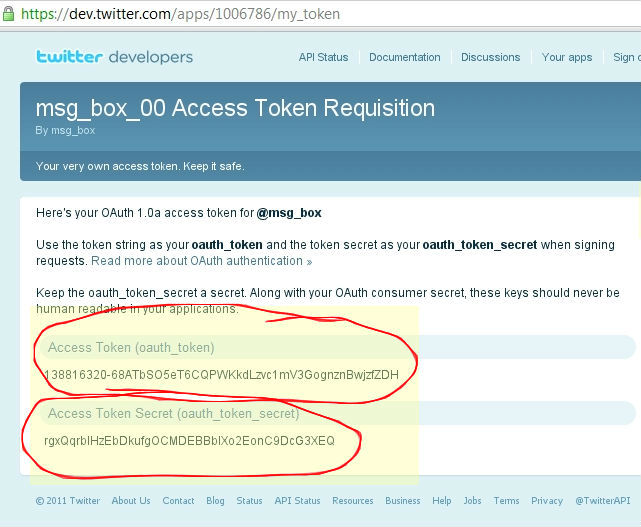
Task: Click the By msg_box author text
Action: point(65,130)
